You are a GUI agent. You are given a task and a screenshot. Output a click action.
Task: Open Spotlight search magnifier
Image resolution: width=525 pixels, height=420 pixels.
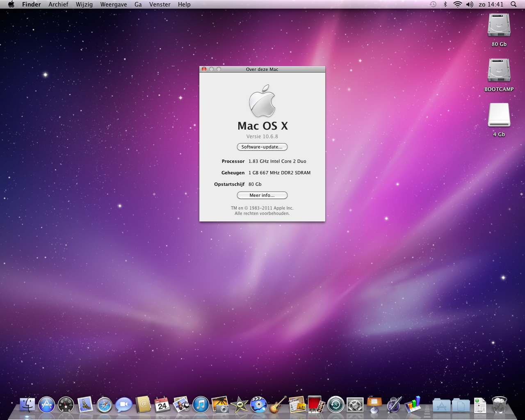tap(514, 4)
